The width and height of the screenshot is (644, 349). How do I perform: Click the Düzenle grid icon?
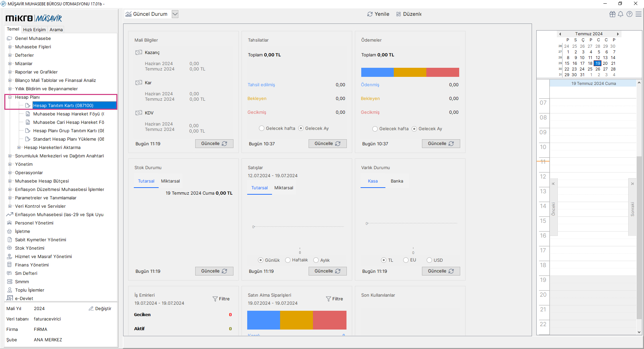[398, 14]
